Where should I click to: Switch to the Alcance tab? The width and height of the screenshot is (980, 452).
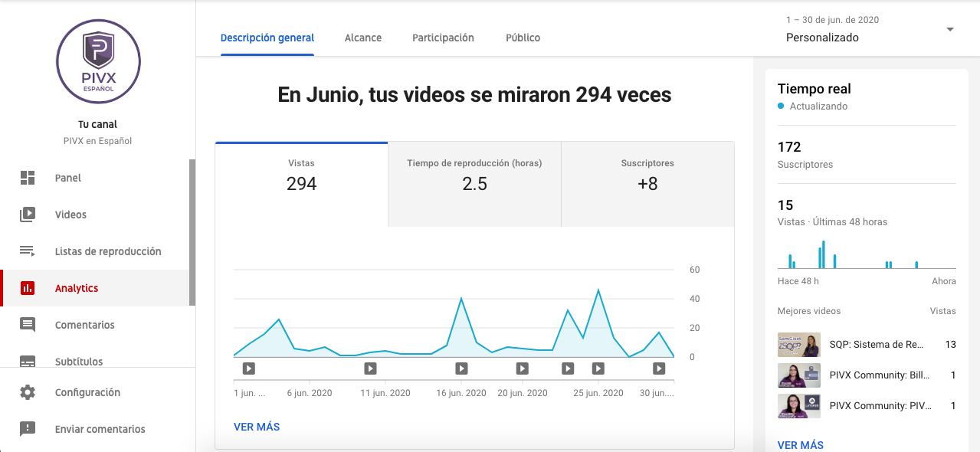coord(363,38)
